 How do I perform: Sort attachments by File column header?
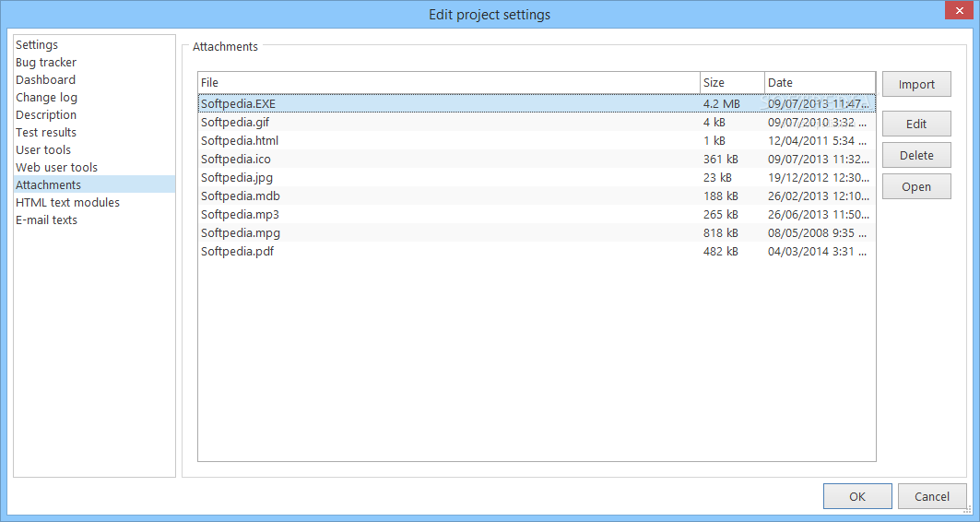click(449, 82)
